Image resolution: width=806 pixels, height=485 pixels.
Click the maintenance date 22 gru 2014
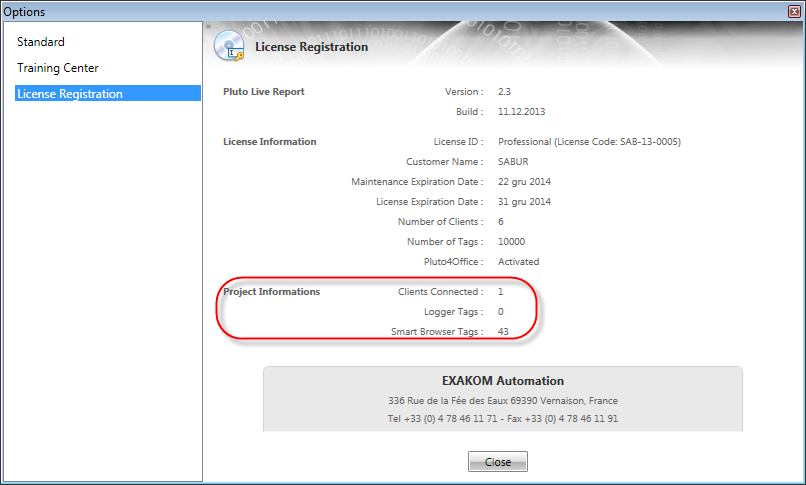point(524,182)
